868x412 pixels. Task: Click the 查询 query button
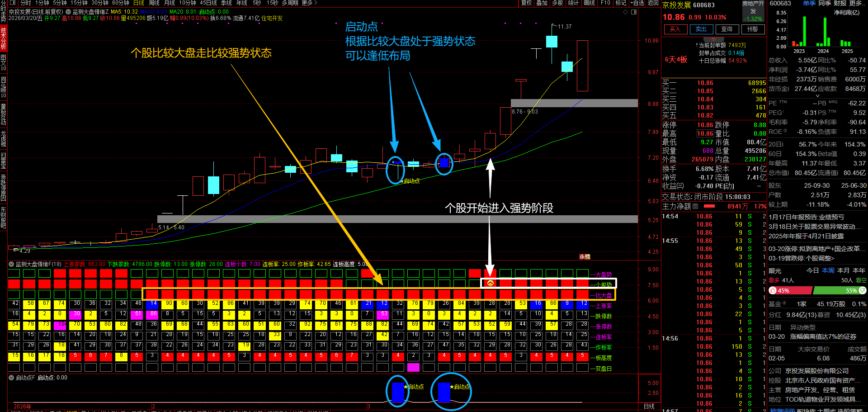pos(727,29)
